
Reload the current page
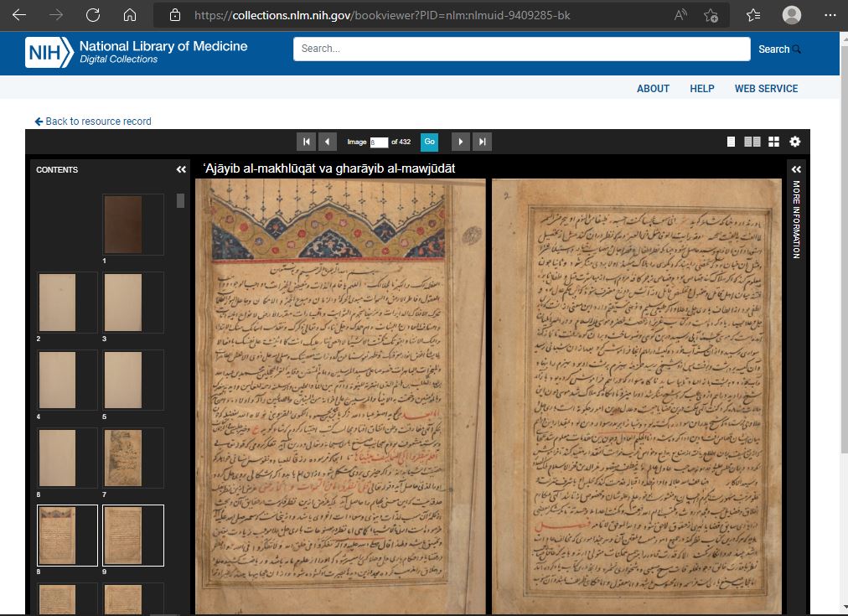(x=93, y=15)
